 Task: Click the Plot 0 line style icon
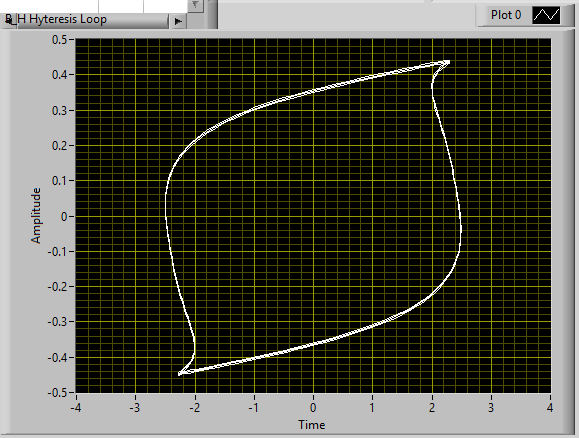click(546, 15)
